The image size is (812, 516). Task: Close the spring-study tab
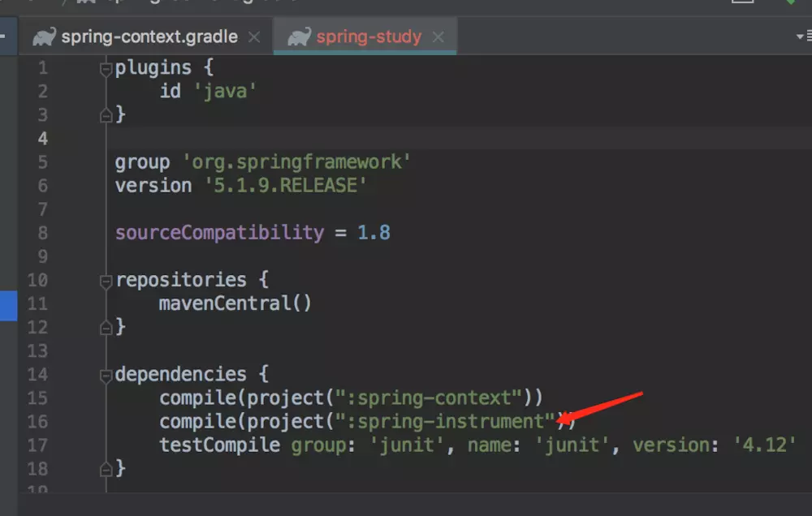click(438, 37)
